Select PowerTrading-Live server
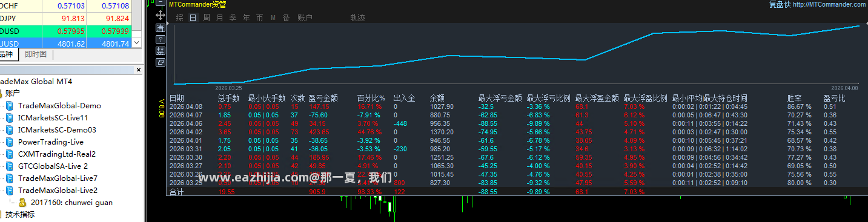 pos(51,142)
